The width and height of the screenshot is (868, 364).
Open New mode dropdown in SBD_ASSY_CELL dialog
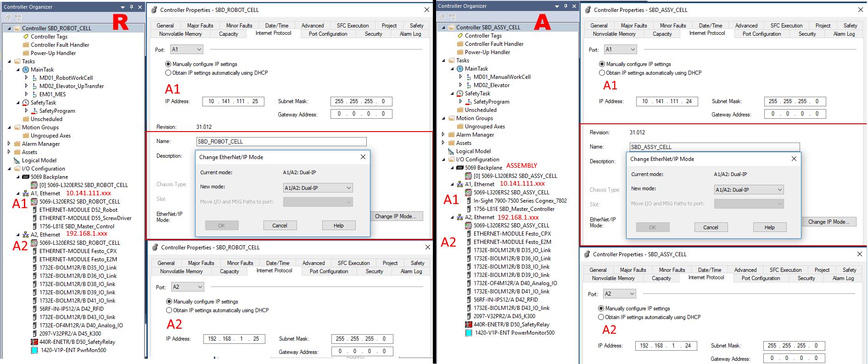click(749, 190)
